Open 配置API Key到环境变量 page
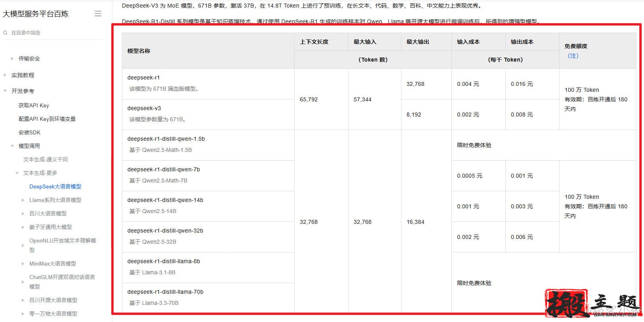 coord(47,119)
